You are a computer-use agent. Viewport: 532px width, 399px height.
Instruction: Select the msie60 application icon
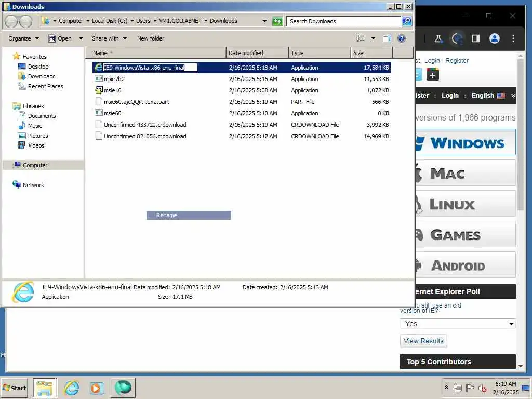tap(98, 113)
